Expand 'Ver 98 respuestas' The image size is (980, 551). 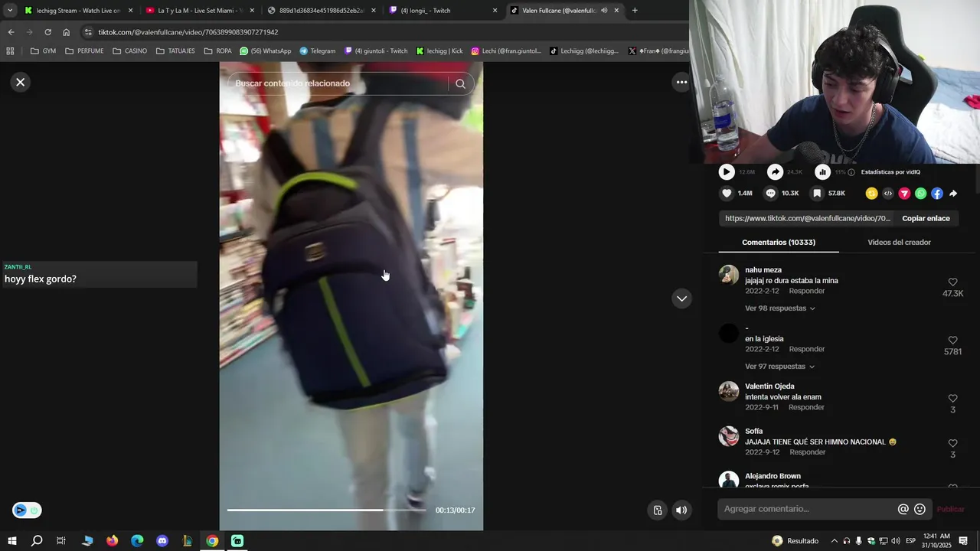pos(779,308)
